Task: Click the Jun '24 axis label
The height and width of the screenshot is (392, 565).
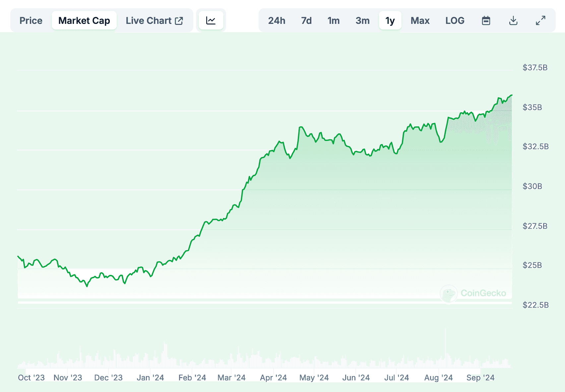Action: 356,378
